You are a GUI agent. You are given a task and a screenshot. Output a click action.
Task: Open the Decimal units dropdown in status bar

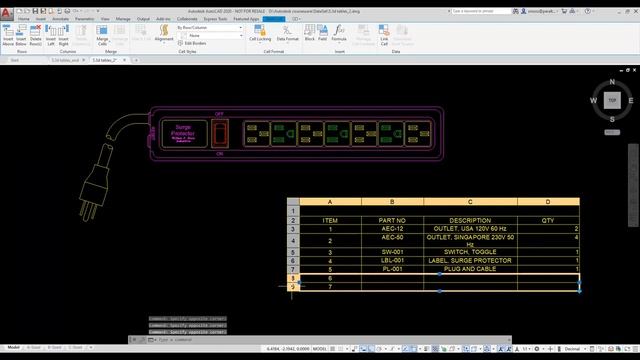coord(575,349)
